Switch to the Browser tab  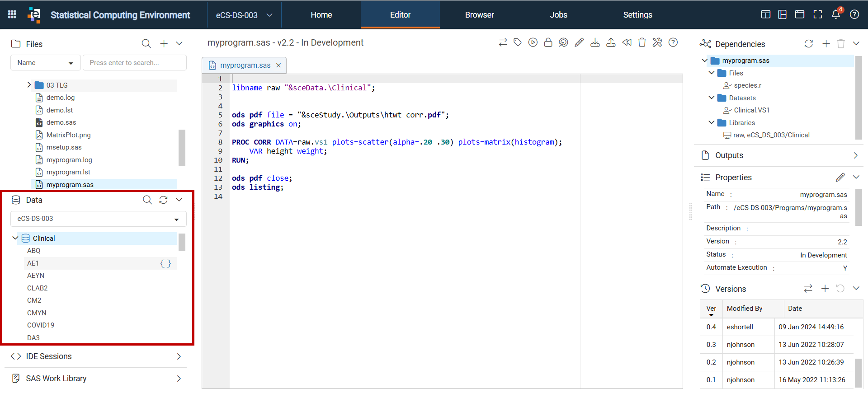[x=479, y=15]
